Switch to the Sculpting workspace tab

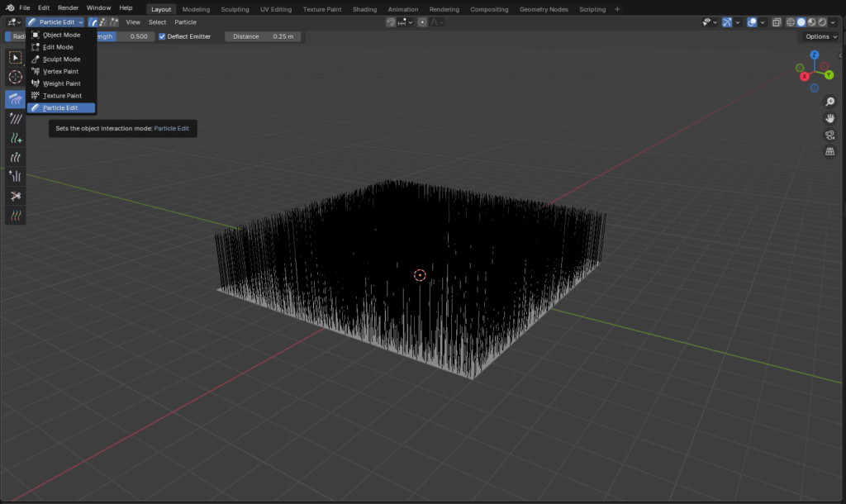(235, 9)
